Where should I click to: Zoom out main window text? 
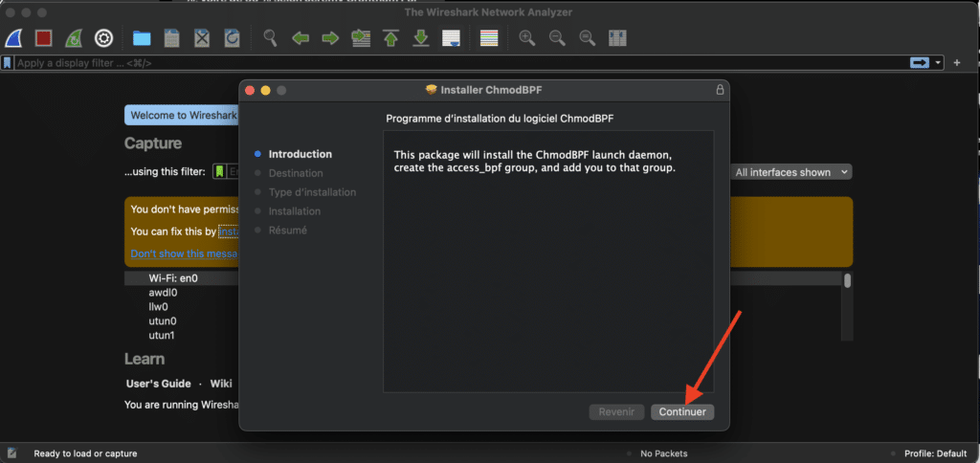click(558, 38)
